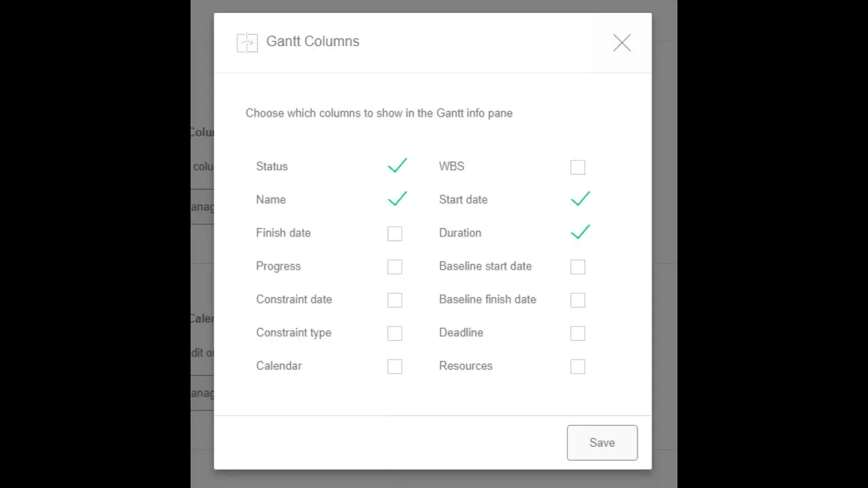This screenshot has width=868, height=488.
Task: Click the Gantt Columns header icon
Action: 247,43
